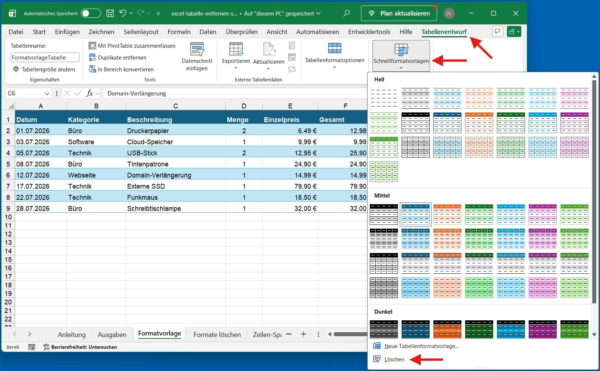This screenshot has height=371, width=600.
Task: Click Tabellengröße ändern
Action: 44,69
